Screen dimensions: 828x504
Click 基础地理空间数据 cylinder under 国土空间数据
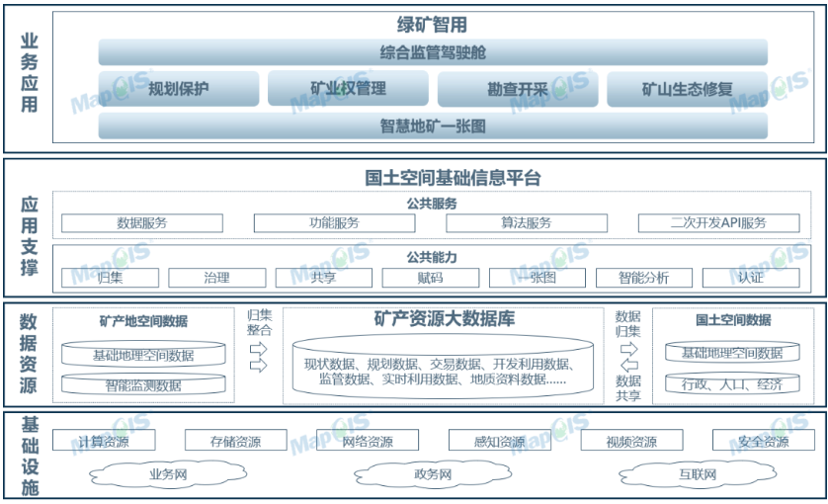click(732, 353)
